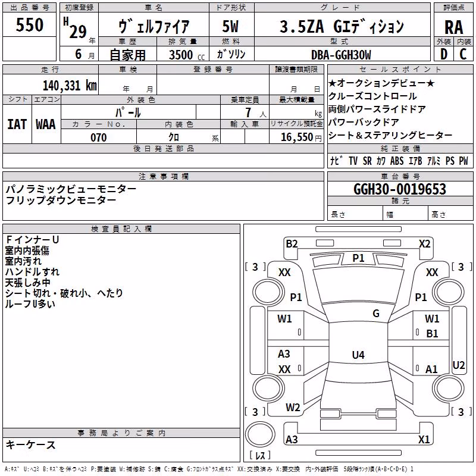Select the inspector note FインナーU
This screenshot has width=476, height=476.
[32, 240]
